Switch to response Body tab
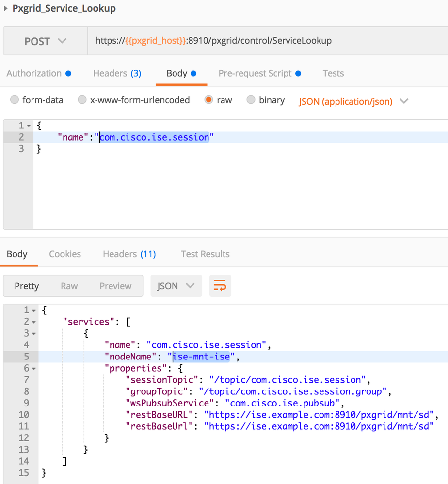Screen dimensions: 448x484 (17, 254)
